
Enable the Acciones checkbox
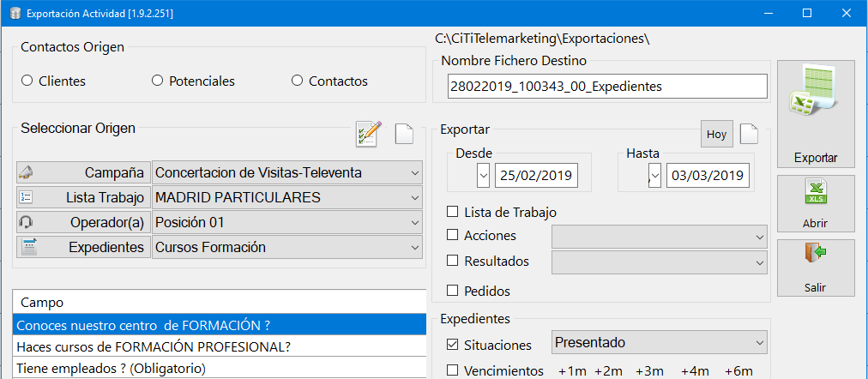tap(452, 235)
